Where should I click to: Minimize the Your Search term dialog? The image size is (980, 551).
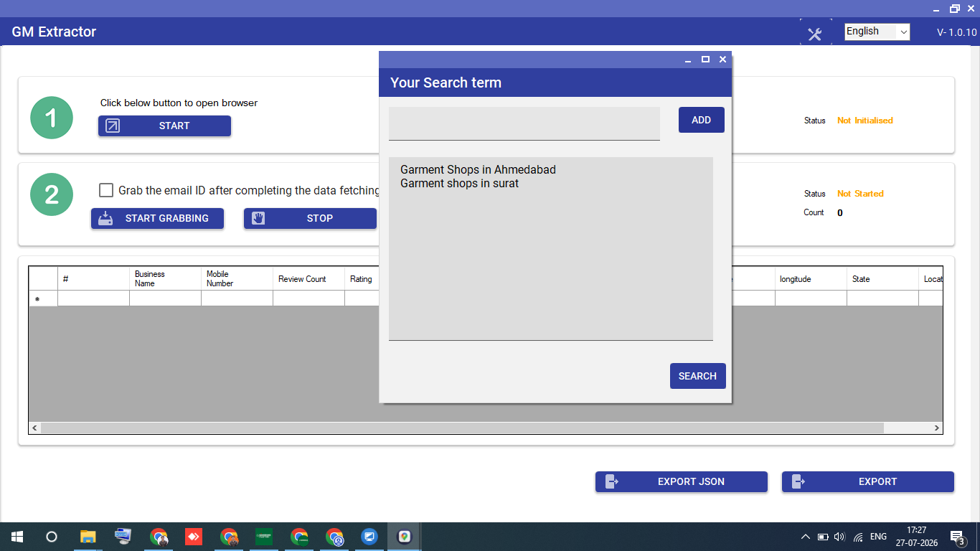click(x=688, y=60)
